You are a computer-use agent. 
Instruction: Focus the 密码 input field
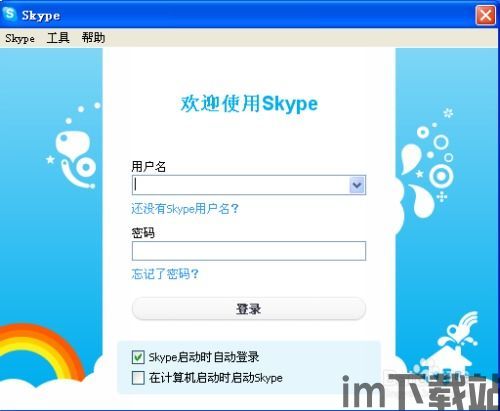coord(249,251)
